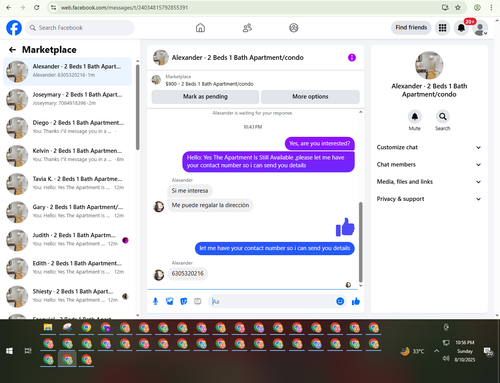Record a voice clip with microphone icon
The image size is (500, 383).
(155, 301)
